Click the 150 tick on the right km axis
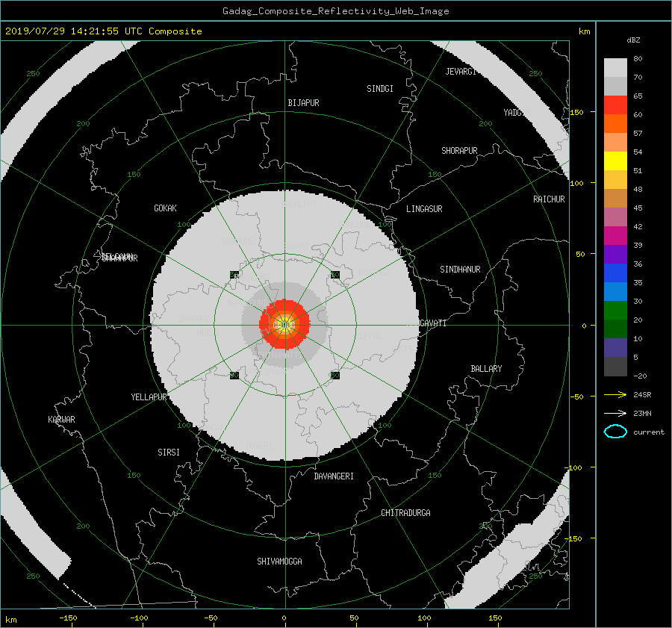This screenshot has width=672, height=628. [577, 112]
